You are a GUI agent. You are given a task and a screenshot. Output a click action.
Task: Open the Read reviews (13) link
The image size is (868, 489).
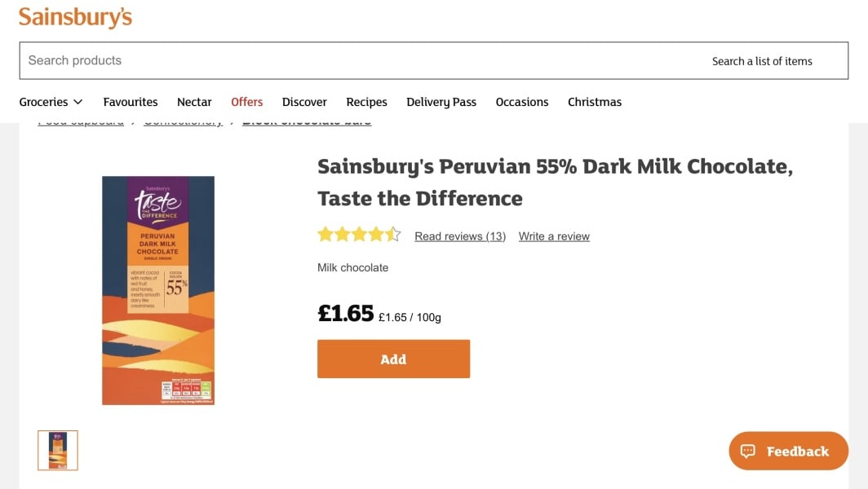(x=460, y=236)
